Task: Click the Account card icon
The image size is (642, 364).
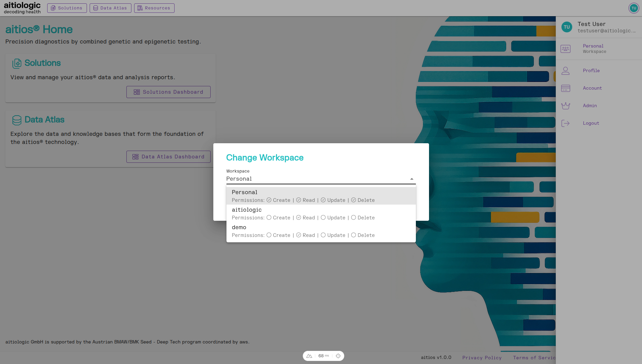Action: (565, 88)
